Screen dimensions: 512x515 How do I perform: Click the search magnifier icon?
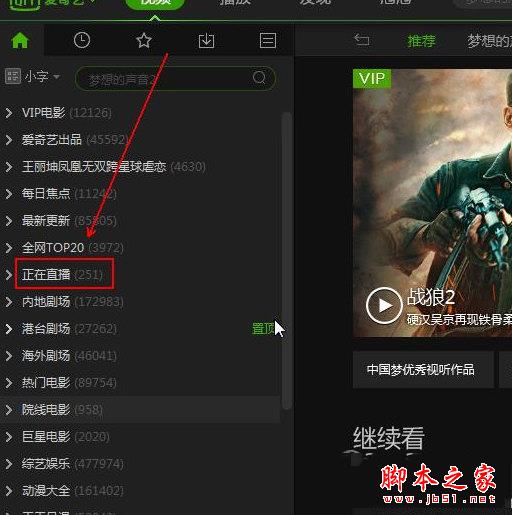pyautogui.click(x=259, y=78)
